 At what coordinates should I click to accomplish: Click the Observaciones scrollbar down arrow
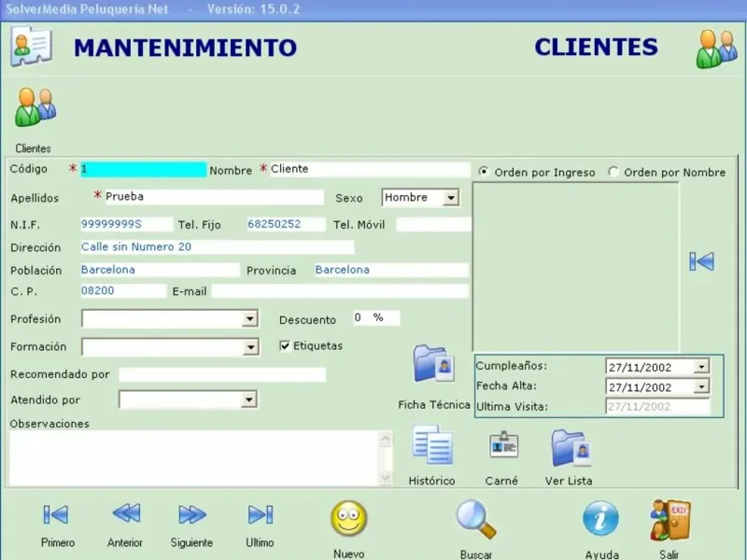click(x=386, y=478)
